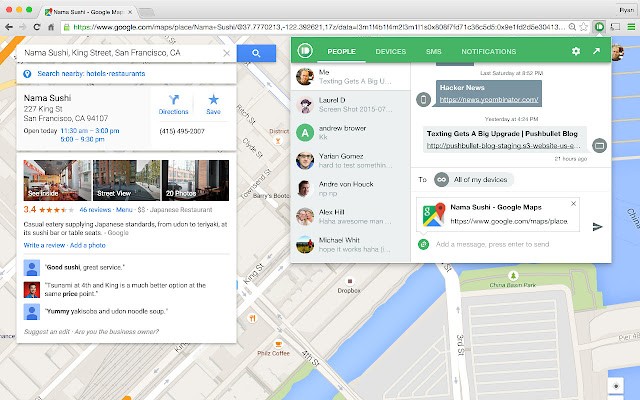Open the Street View thumbnail
Image resolution: width=640 pixels, height=400 pixels.
click(x=106, y=179)
